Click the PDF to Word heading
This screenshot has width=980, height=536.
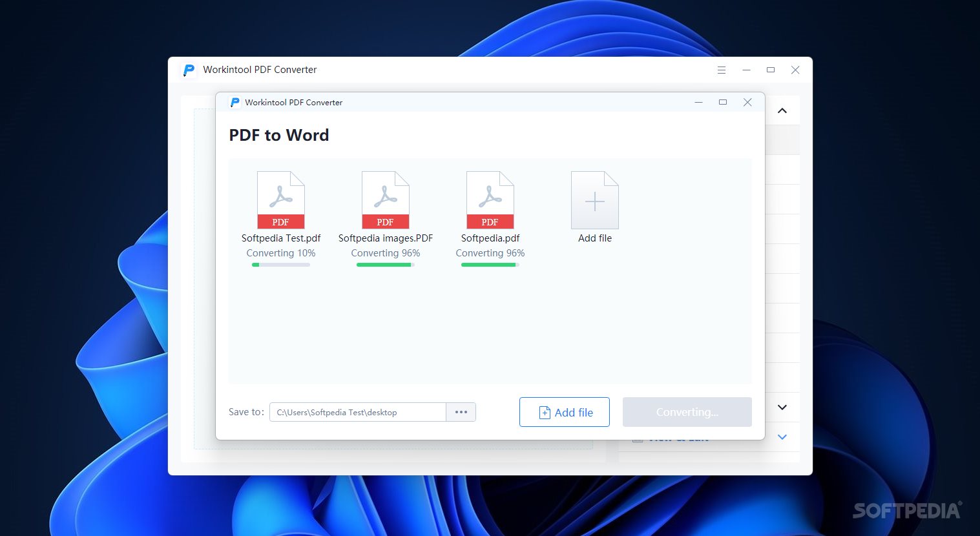(279, 135)
